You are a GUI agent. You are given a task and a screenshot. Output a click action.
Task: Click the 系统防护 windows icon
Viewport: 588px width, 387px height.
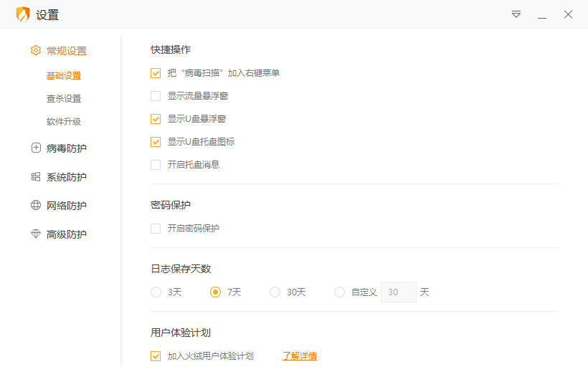pos(36,177)
